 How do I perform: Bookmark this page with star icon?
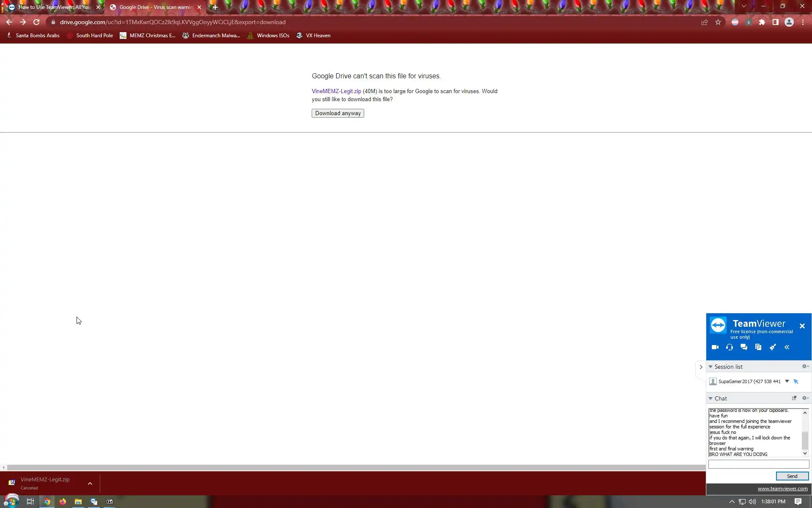pos(718,22)
